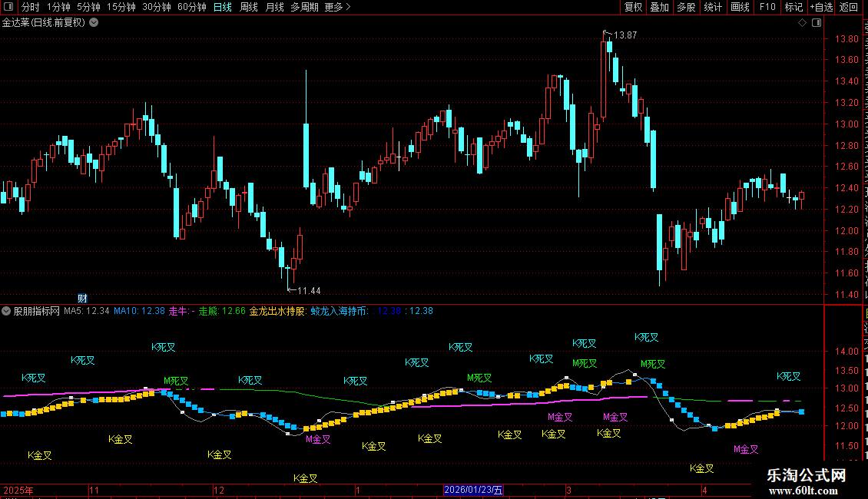The width and height of the screenshot is (868, 499).
Task: Click the 金达莱(日线.前复权) chart title
Action: pyautogui.click(x=44, y=23)
